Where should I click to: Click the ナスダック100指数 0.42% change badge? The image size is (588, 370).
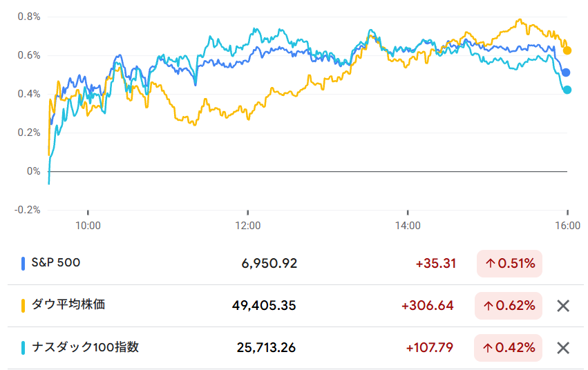(509, 348)
